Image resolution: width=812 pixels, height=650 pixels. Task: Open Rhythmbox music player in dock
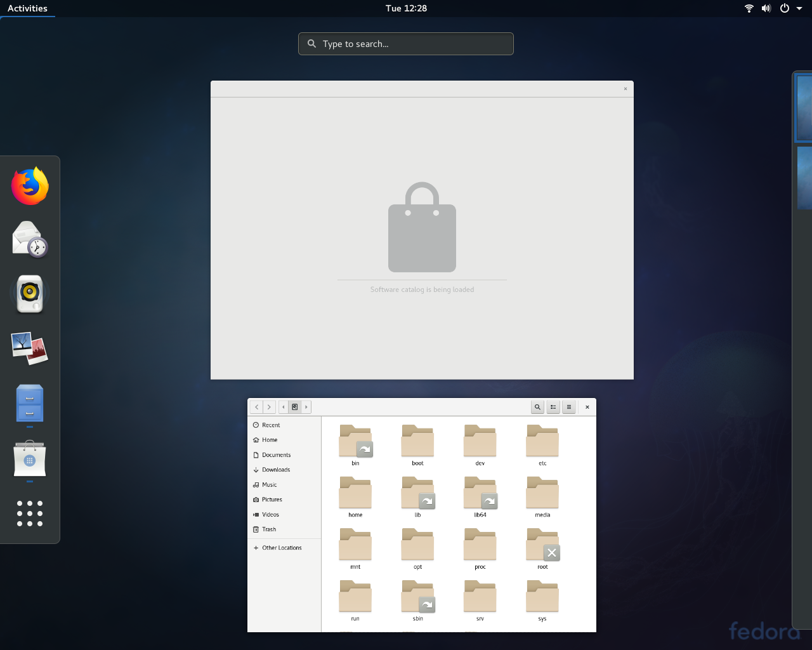pos(30,293)
